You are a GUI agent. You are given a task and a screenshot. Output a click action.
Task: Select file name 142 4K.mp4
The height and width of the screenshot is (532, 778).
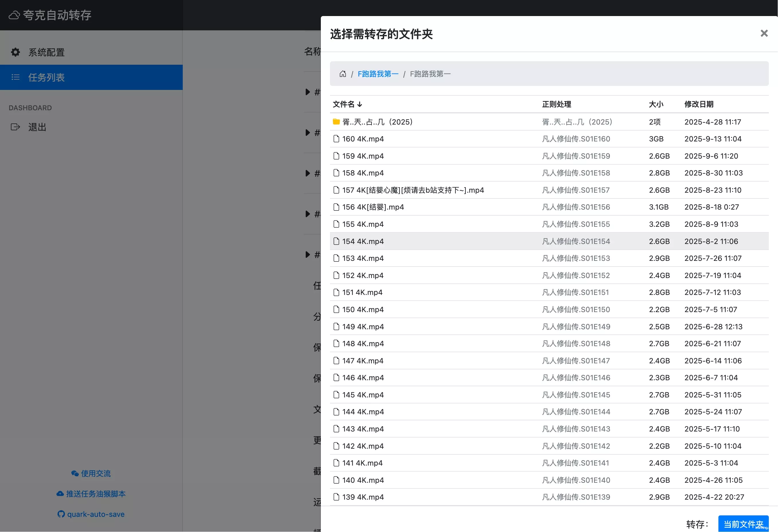click(x=363, y=446)
